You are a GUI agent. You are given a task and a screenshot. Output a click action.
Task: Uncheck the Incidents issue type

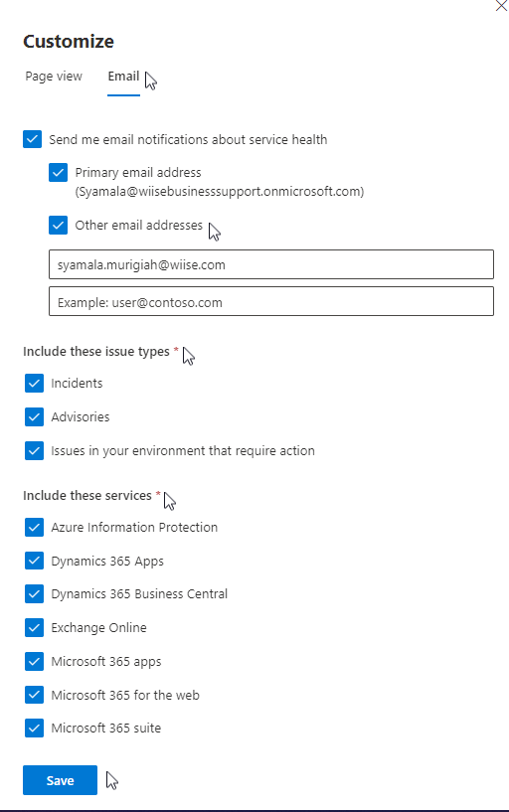point(34,384)
